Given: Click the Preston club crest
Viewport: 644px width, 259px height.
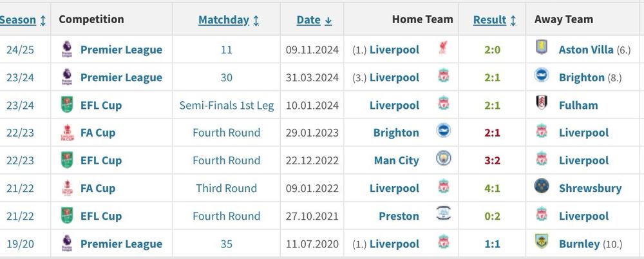Looking at the screenshot, I should click(443, 215).
